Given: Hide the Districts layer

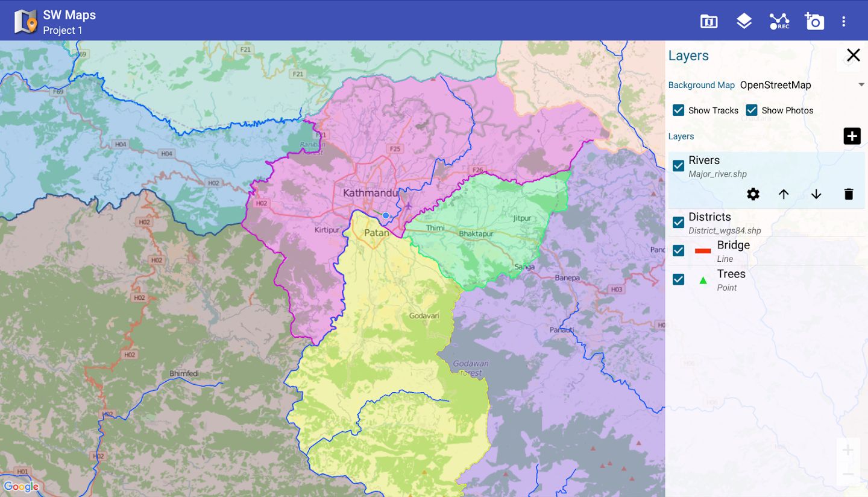Looking at the screenshot, I should pos(678,222).
